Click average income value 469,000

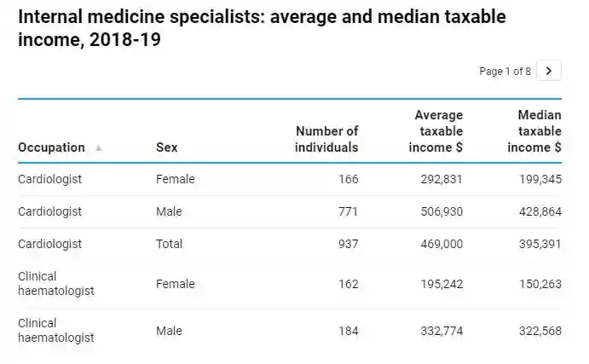point(442,244)
